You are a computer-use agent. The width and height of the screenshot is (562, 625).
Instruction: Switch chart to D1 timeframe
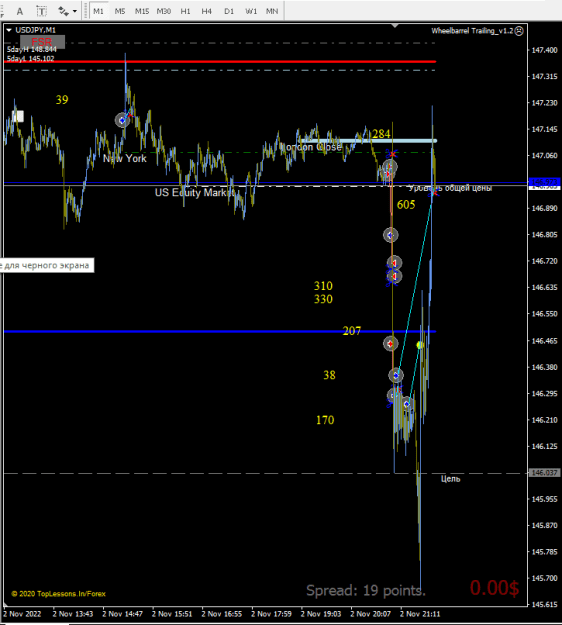229,11
